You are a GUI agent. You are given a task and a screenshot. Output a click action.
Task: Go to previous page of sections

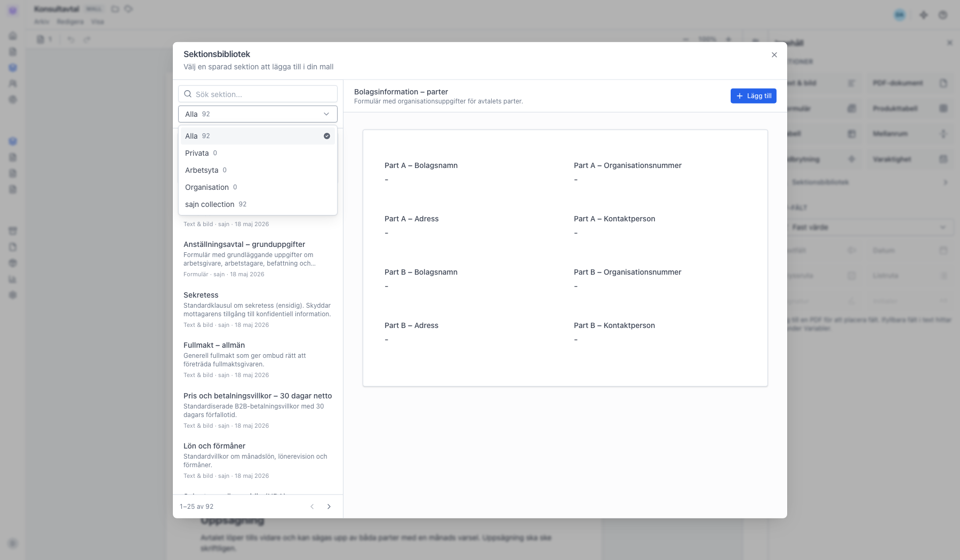tap(312, 507)
